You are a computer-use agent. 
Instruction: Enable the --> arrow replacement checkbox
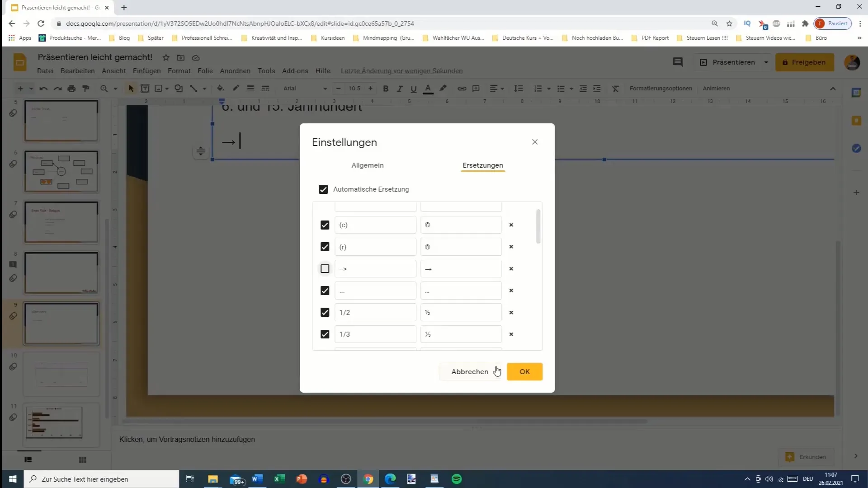325,269
